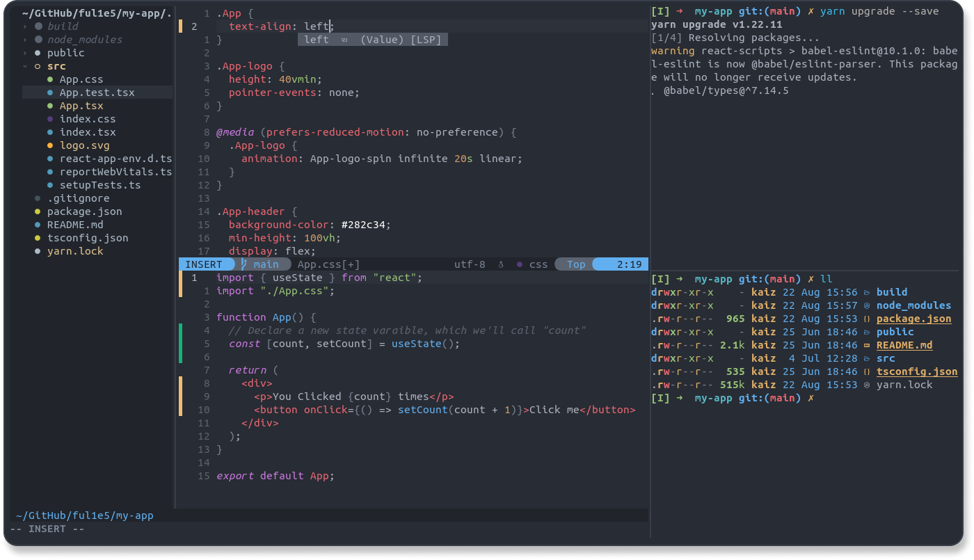Click the '~/GitHub/ful1e5/my-app' path at the bottom
974x560 pixels.
84,516
